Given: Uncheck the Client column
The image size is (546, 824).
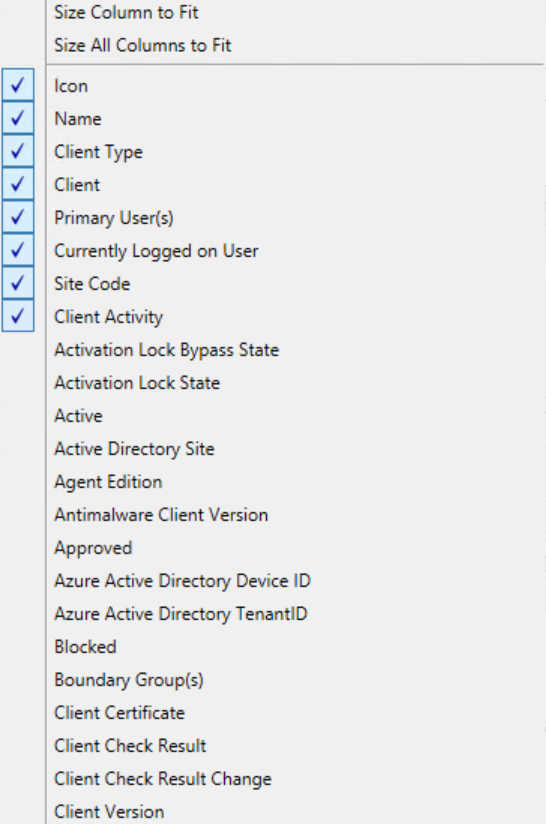Looking at the screenshot, I should 18,184.
